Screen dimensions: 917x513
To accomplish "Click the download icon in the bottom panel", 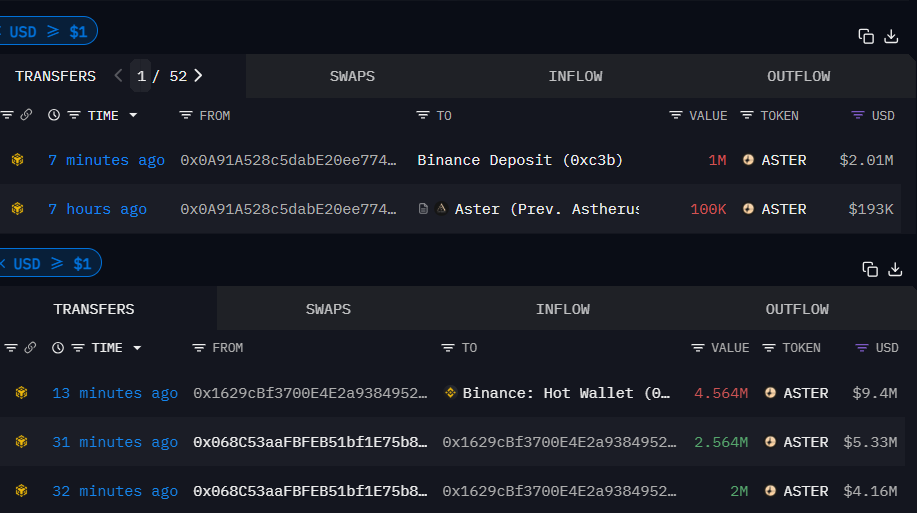I will click(x=895, y=269).
